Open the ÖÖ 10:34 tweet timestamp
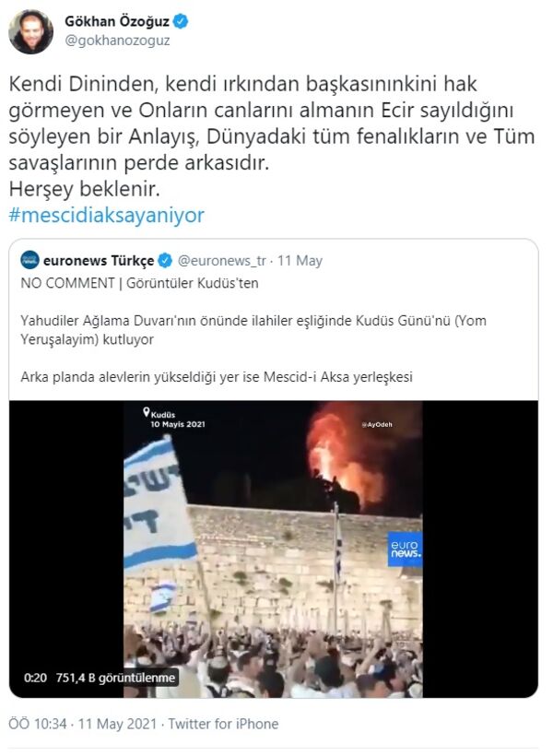553x756 pixels. 38,724
